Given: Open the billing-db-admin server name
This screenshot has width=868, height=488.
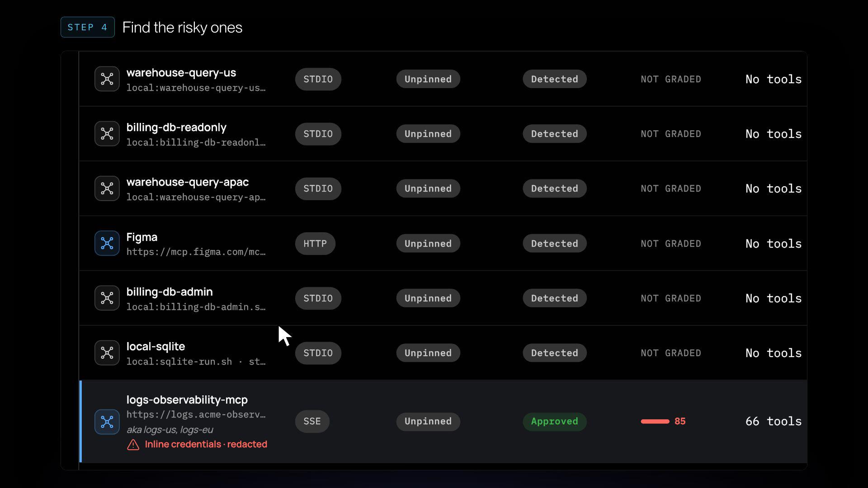Looking at the screenshot, I should 170,292.
